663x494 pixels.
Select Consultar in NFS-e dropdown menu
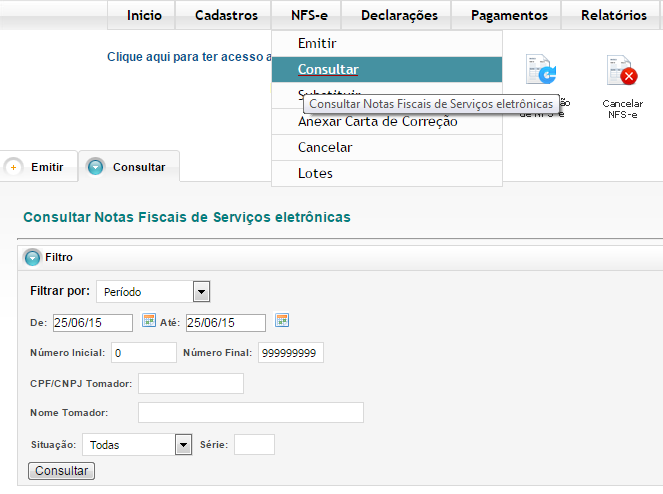[x=387, y=69]
